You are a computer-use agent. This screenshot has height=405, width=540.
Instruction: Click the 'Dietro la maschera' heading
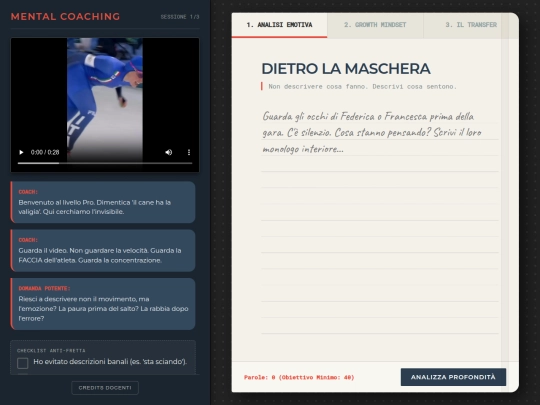(x=346, y=69)
